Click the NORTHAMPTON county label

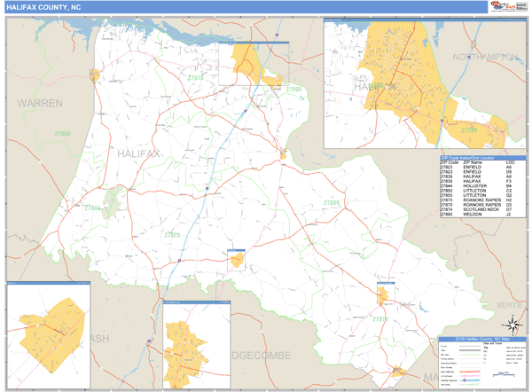click(484, 57)
